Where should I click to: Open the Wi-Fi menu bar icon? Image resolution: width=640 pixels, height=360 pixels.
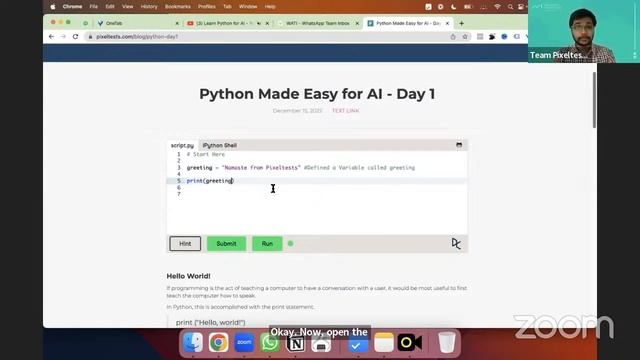[x=497, y=7]
